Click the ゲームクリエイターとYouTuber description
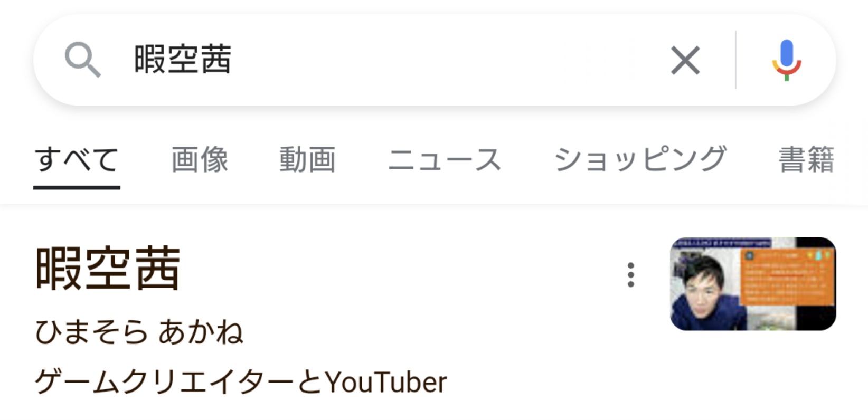 point(241,382)
